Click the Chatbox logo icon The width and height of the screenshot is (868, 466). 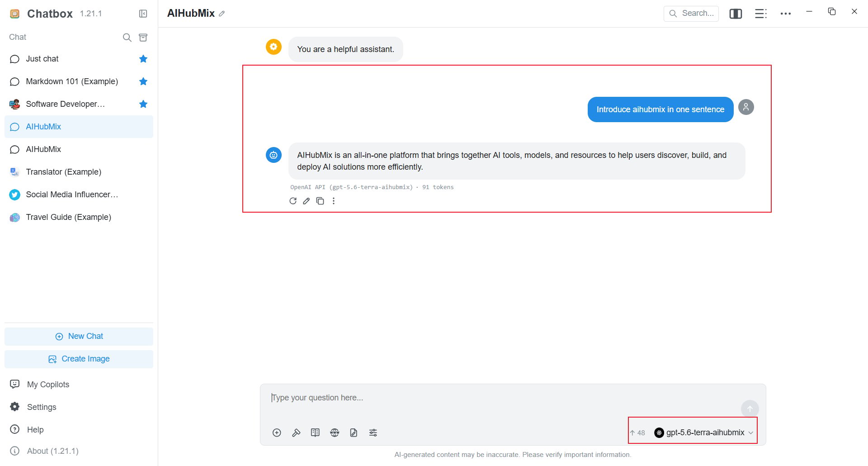click(15, 14)
